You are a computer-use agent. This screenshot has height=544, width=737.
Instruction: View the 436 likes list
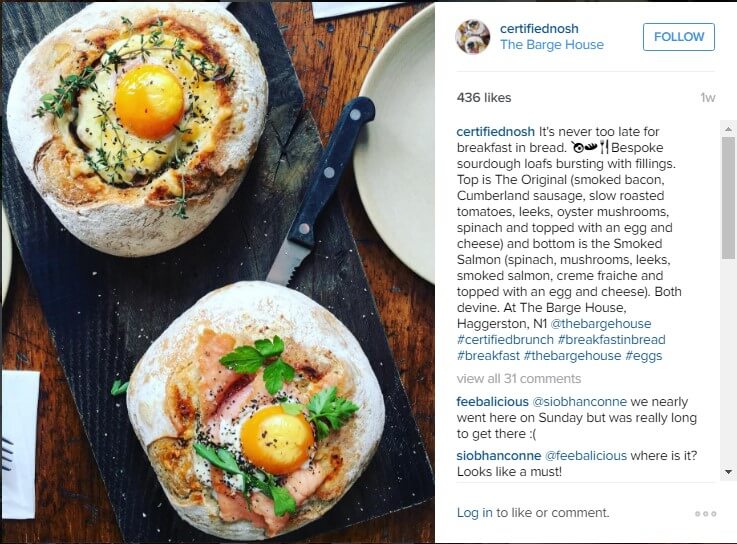point(484,98)
